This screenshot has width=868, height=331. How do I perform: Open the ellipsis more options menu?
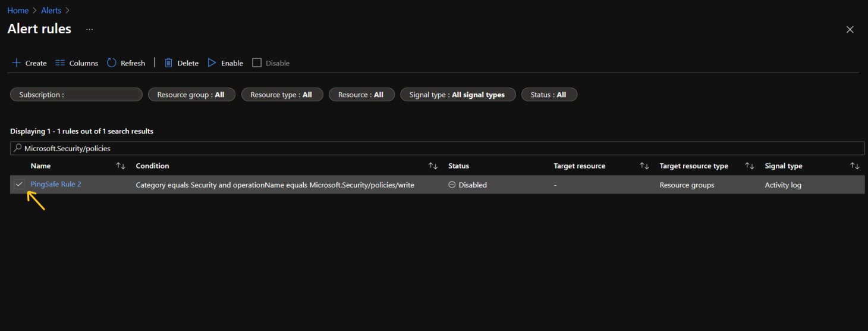pos(89,29)
